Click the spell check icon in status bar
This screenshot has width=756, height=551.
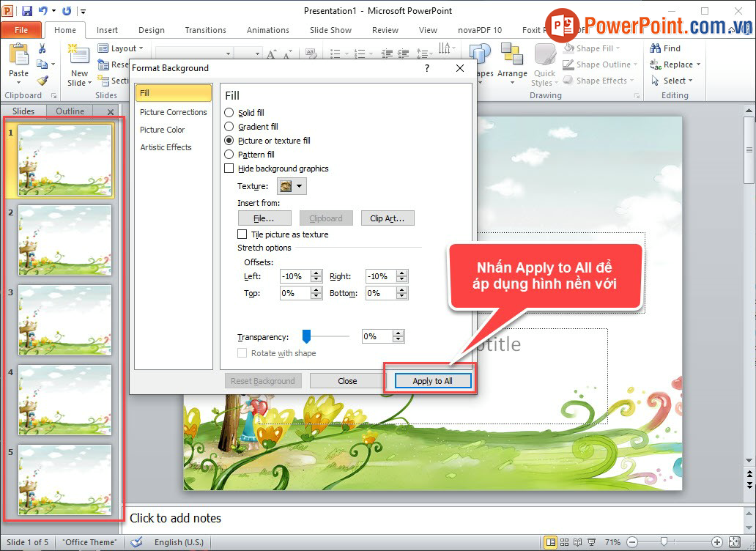(136, 542)
